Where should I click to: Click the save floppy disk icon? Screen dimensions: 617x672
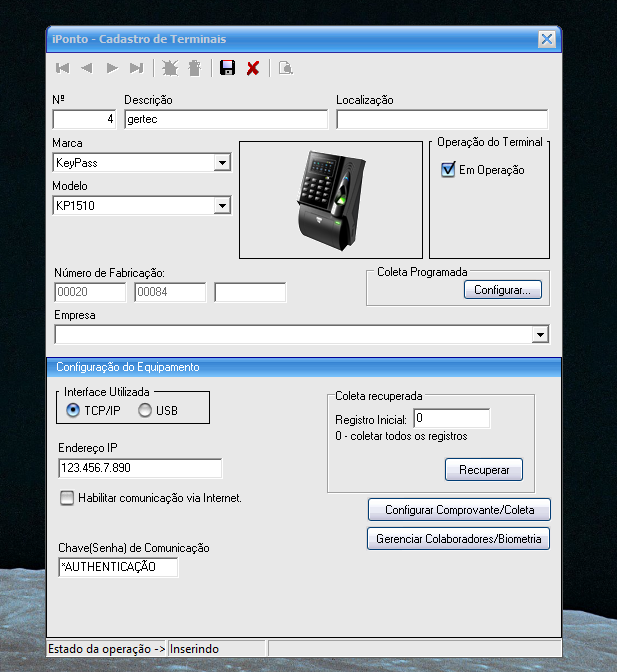227,68
